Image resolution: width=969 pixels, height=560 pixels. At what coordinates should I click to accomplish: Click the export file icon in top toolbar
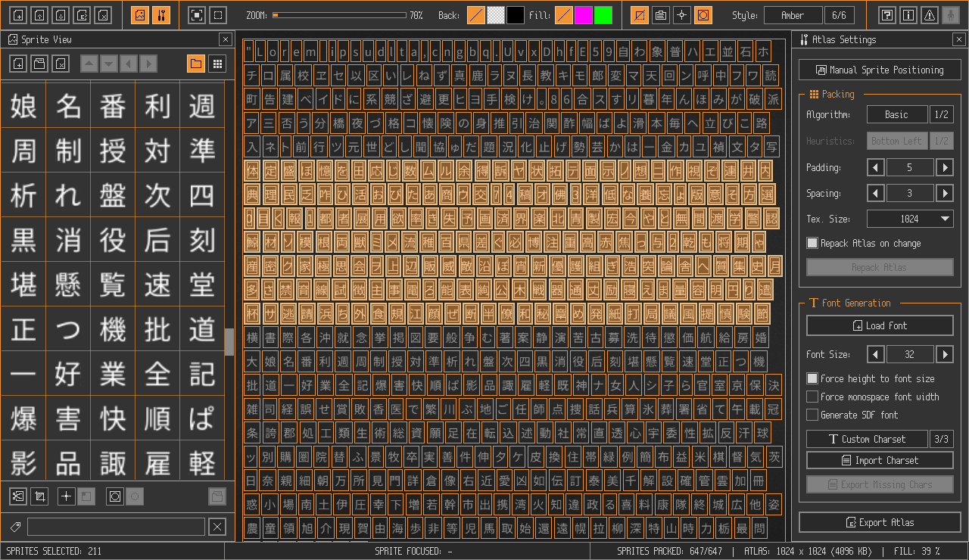tap(83, 15)
